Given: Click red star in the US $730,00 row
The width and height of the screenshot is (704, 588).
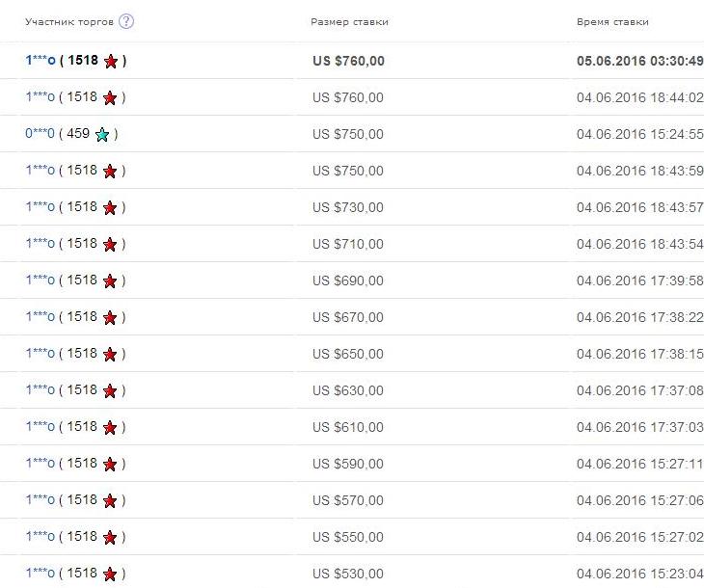Looking at the screenshot, I should [110, 208].
